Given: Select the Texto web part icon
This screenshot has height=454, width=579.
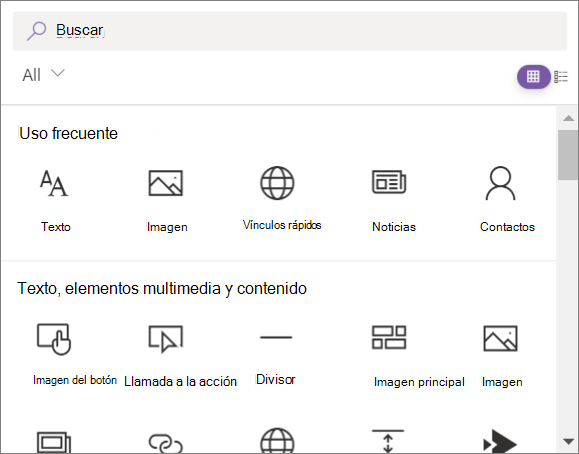Looking at the screenshot, I should pos(54,183).
